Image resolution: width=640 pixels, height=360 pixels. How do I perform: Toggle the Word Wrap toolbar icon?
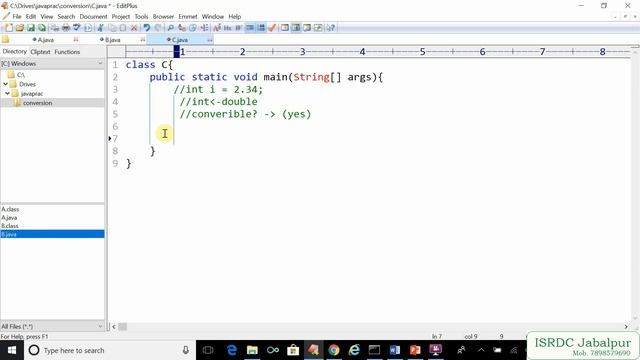pyautogui.click(x=239, y=28)
